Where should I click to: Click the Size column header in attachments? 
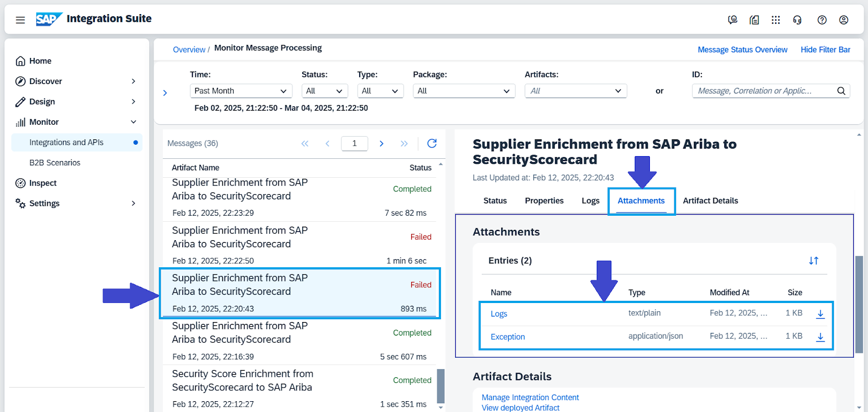795,293
